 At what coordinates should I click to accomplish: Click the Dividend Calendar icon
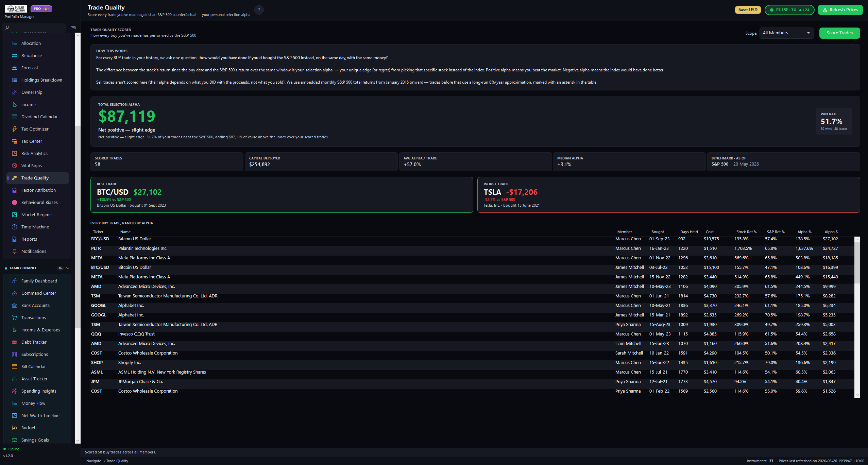tap(14, 117)
